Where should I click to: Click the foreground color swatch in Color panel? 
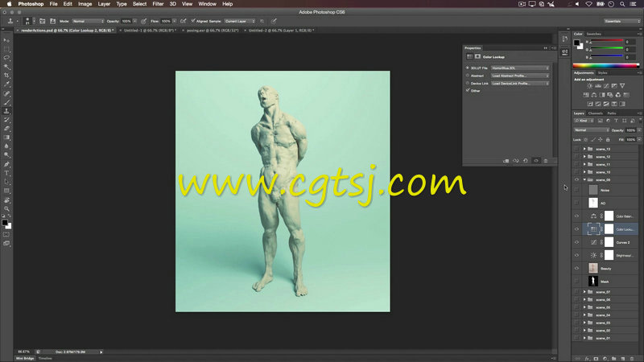pyautogui.click(x=576, y=43)
